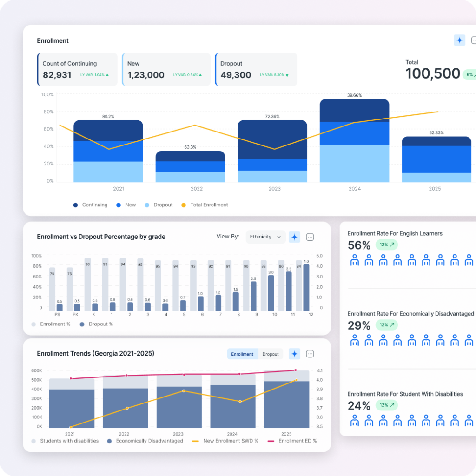476x476 pixels.
Task: Click 12% trend badge for English Learners
Action: coord(387,245)
